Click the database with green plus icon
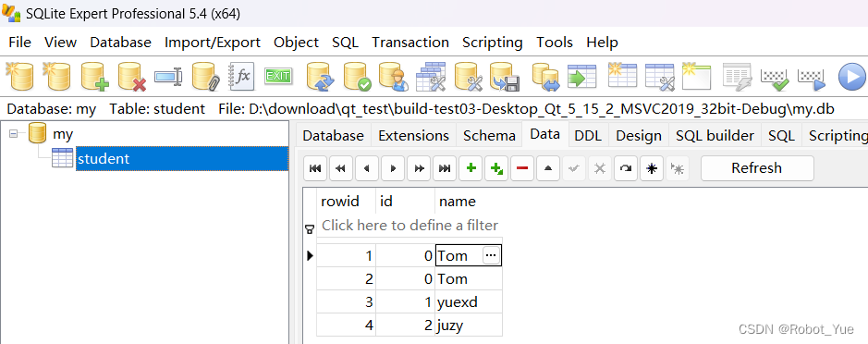Viewport: 868px width, 344px height. pyautogui.click(x=94, y=77)
